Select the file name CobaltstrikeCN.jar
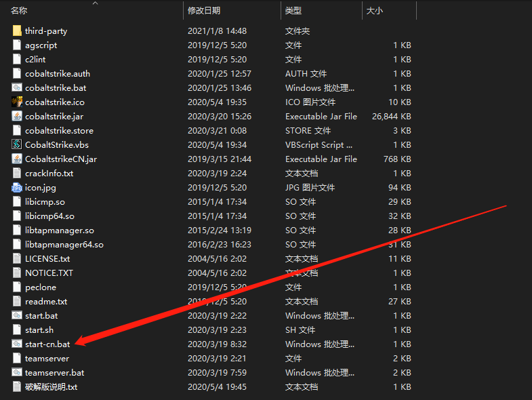 point(61,159)
